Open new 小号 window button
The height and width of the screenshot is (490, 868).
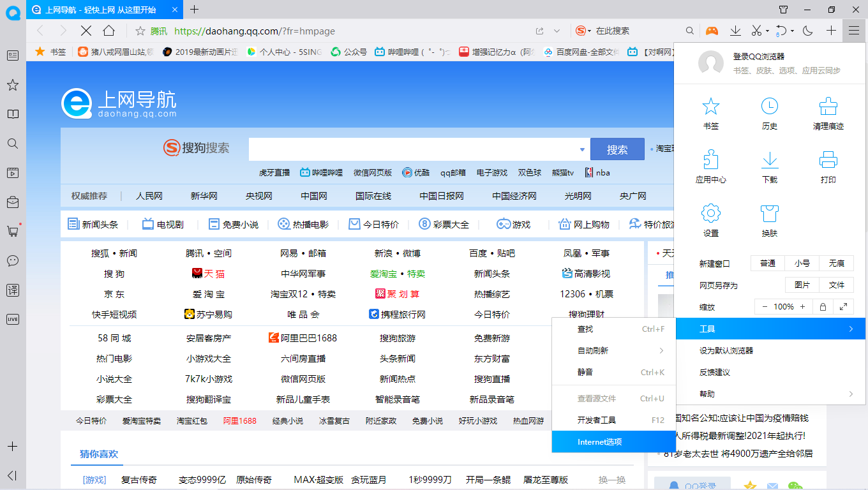pos(802,264)
